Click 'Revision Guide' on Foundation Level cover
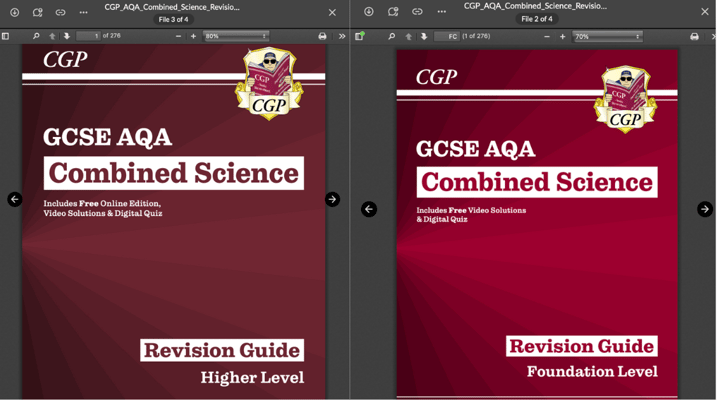This screenshot has width=717, height=400. 582,346
